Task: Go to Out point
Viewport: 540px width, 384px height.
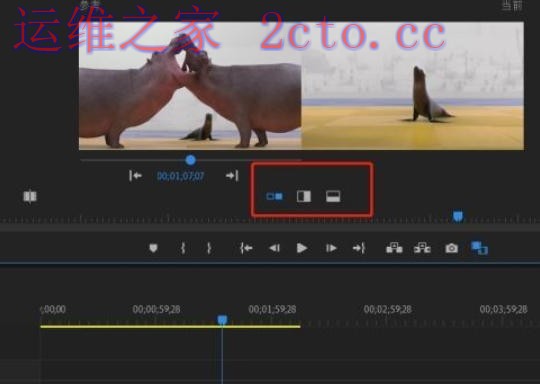Action: point(359,248)
